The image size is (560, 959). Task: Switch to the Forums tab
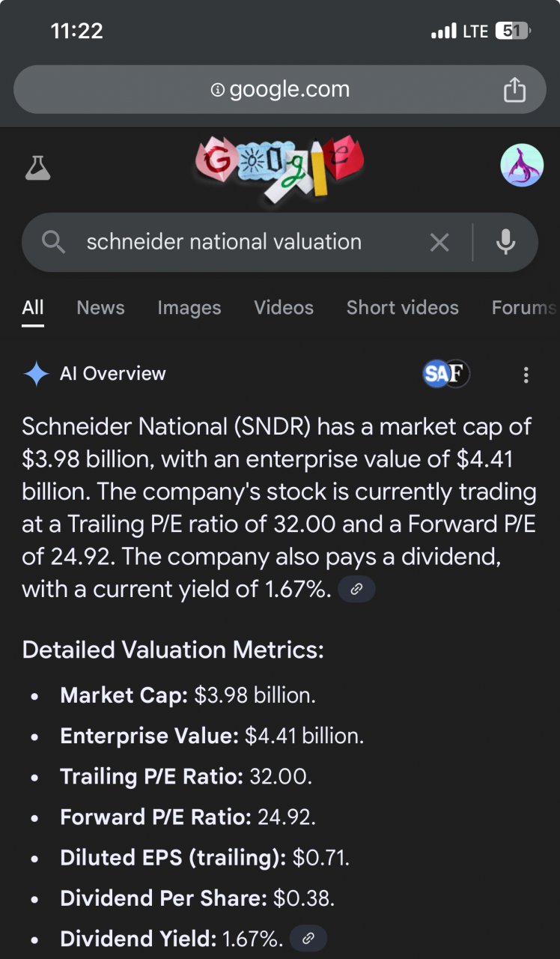pos(523,307)
